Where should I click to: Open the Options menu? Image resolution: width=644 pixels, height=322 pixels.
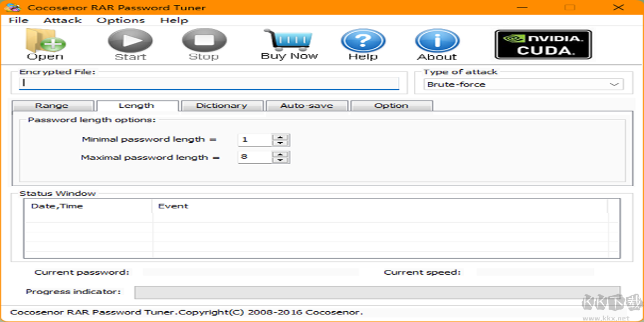121,20
